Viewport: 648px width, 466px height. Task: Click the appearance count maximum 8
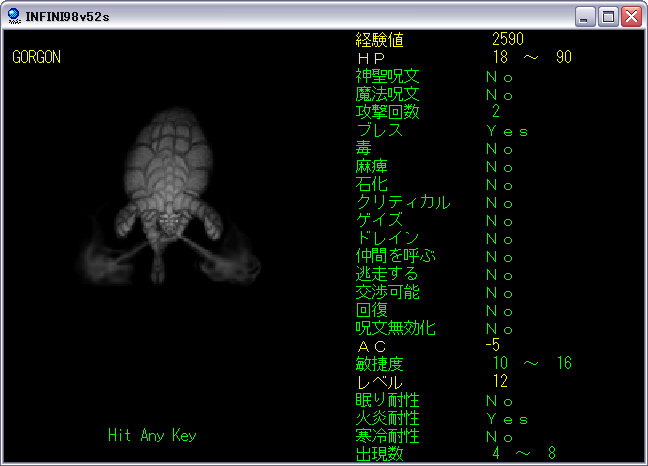(x=552, y=453)
